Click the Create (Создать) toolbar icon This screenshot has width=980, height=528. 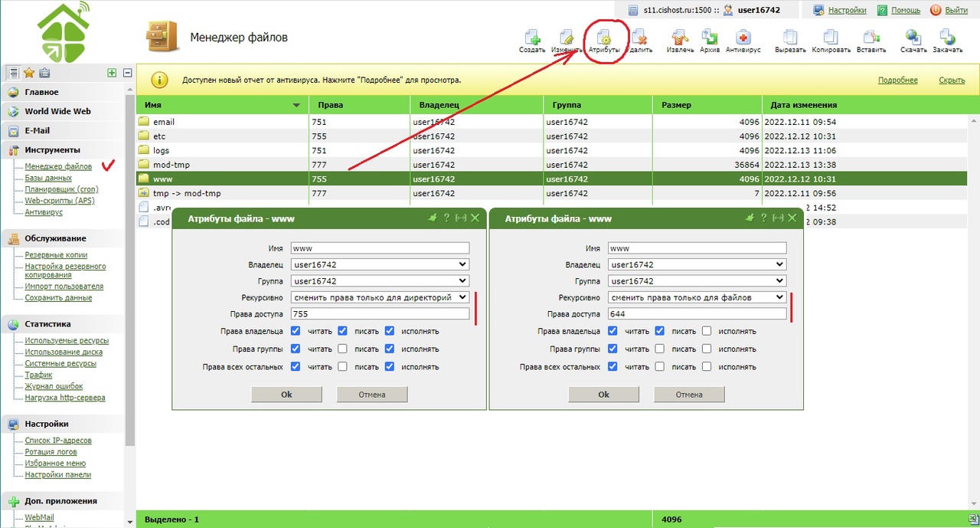point(531,39)
